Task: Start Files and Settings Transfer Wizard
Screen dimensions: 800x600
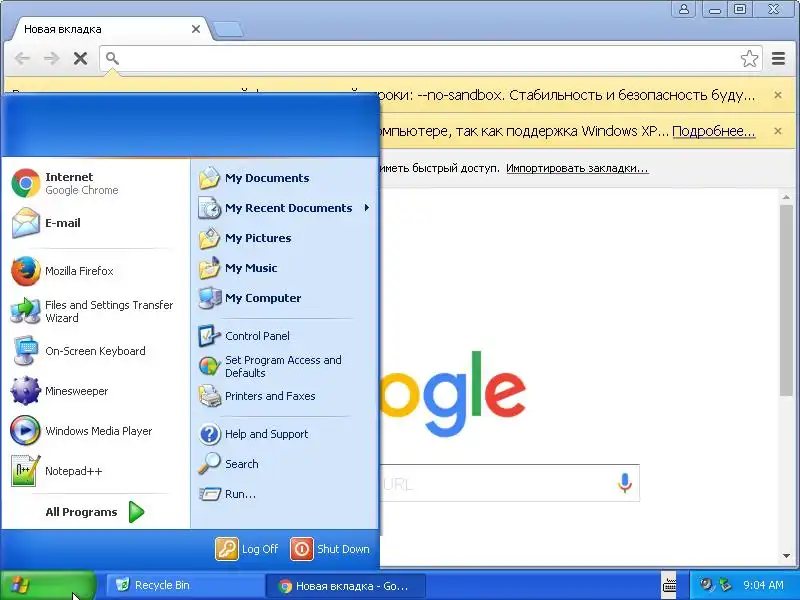Action: [x=95, y=311]
